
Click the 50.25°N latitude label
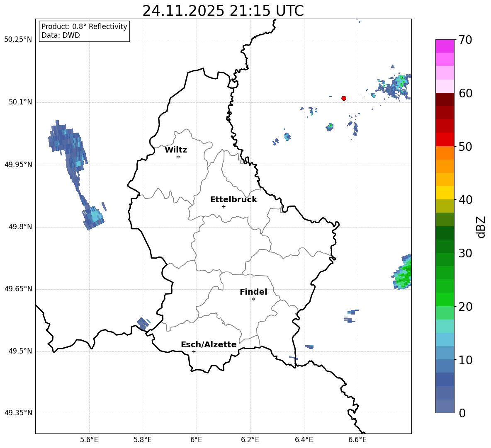18,40
